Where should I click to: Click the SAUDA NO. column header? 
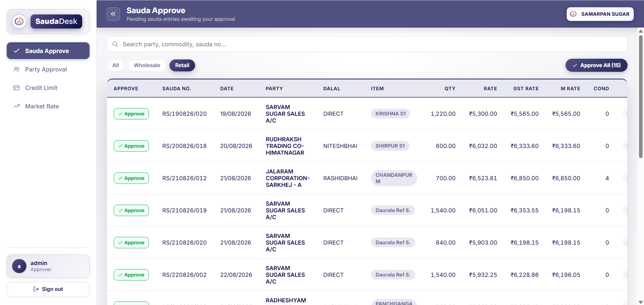tap(177, 89)
